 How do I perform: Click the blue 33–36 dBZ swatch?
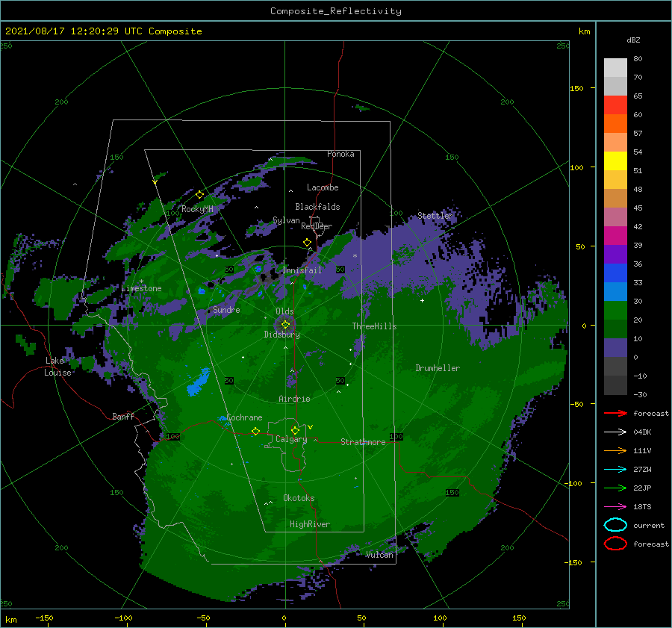tap(615, 273)
